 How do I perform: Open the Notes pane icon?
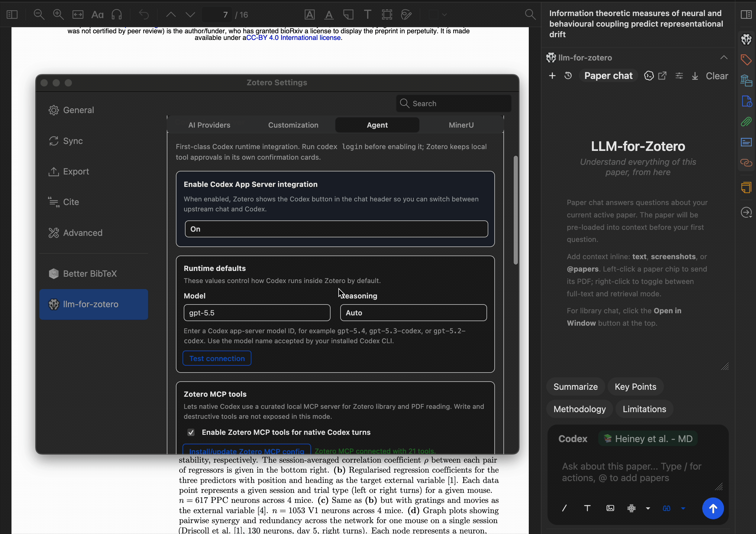[746, 187]
